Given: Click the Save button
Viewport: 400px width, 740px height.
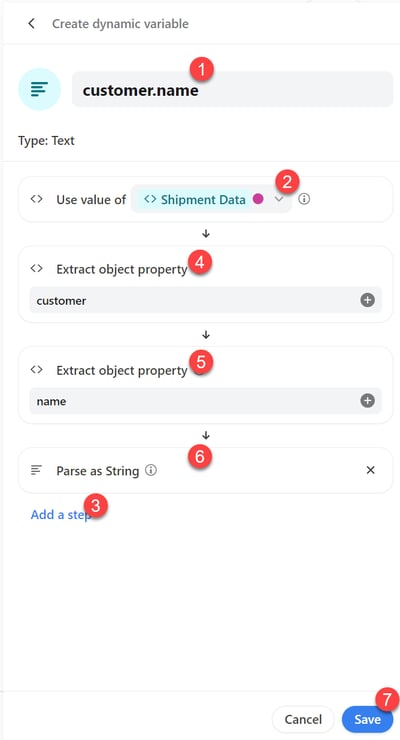Looking at the screenshot, I should (367, 719).
